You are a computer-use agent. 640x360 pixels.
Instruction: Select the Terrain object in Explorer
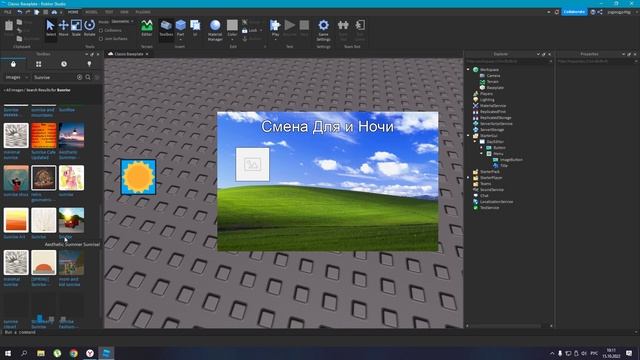click(x=492, y=82)
